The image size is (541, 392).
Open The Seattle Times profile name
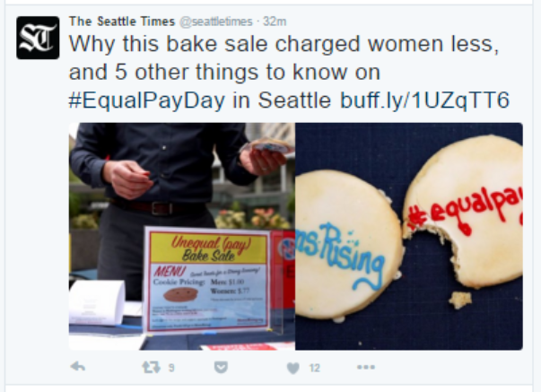122,22
